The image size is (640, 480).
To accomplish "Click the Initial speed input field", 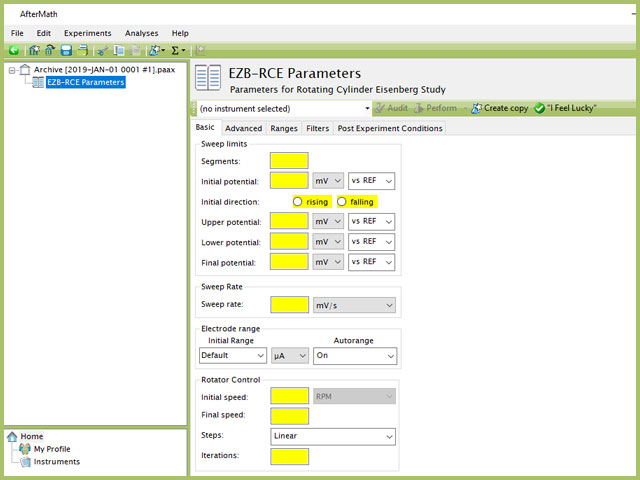I will click(289, 396).
